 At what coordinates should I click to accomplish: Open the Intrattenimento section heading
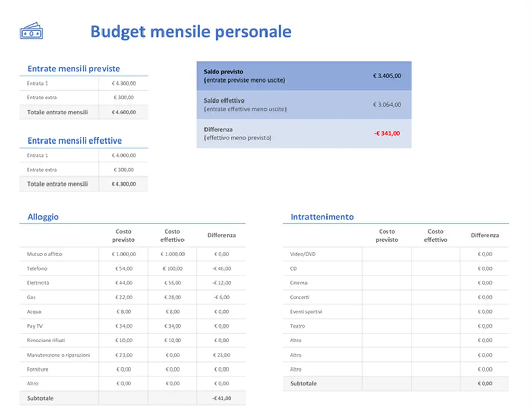[x=321, y=217]
